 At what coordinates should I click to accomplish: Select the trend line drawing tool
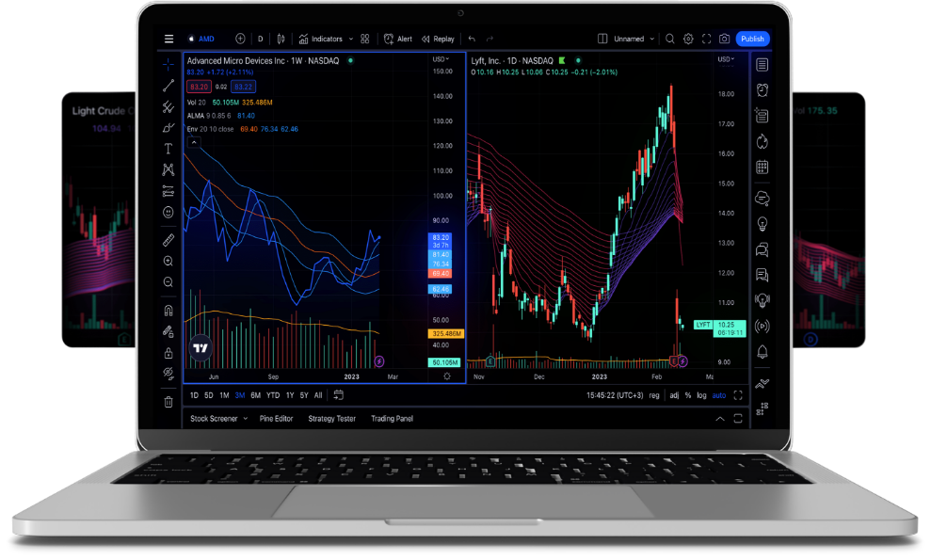(169, 86)
